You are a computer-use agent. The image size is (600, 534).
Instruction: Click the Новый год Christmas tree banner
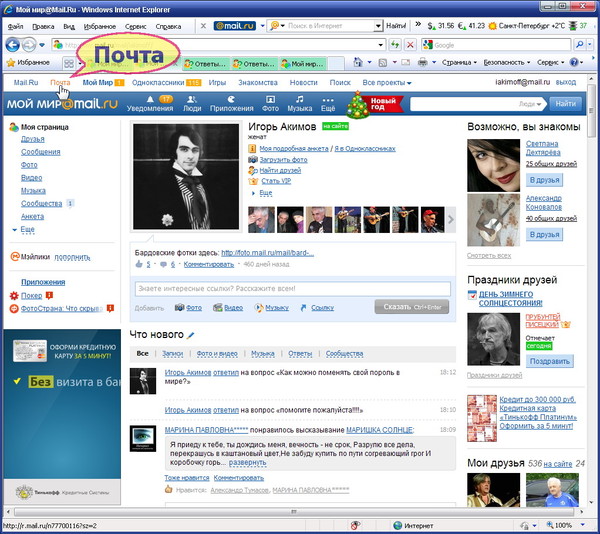click(x=374, y=104)
